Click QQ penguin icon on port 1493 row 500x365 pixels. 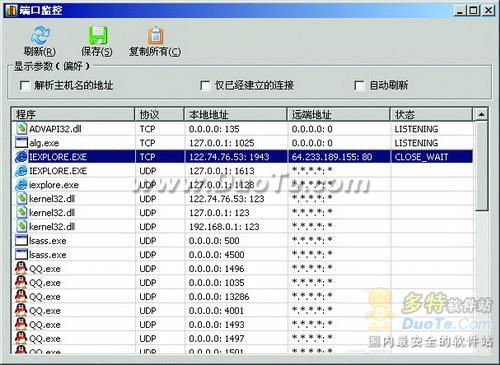click(x=21, y=324)
